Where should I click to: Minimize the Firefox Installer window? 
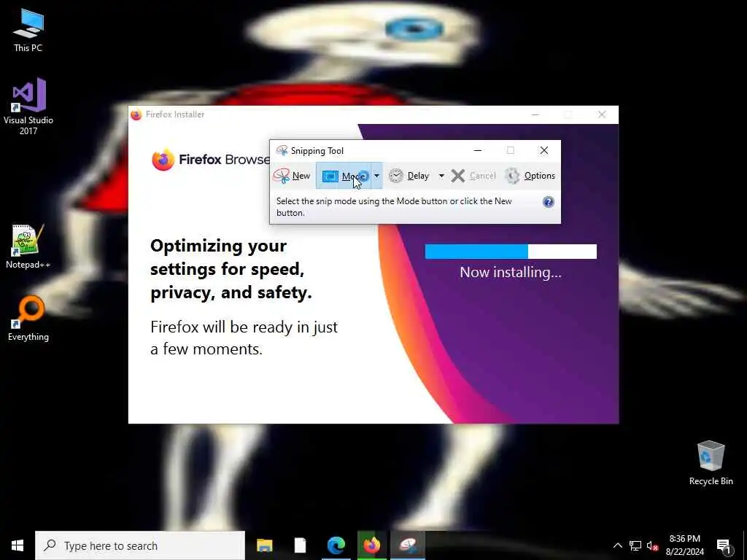pyautogui.click(x=535, y=114)
